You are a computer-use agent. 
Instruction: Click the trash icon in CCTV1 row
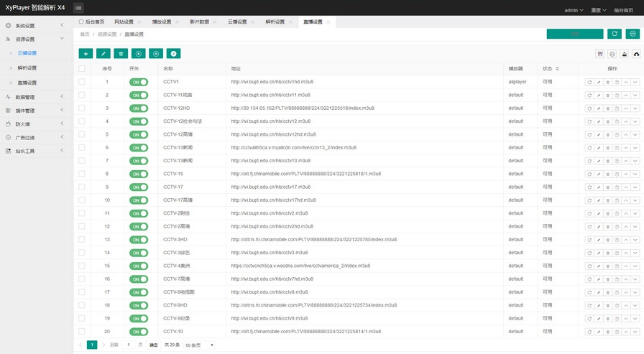tap(607, 82)
